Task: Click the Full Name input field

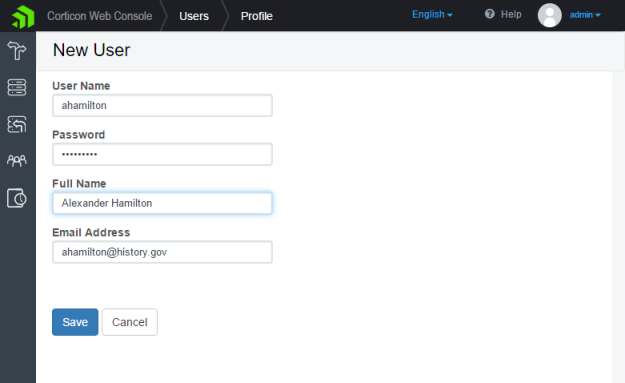Action: coord(162,203)
